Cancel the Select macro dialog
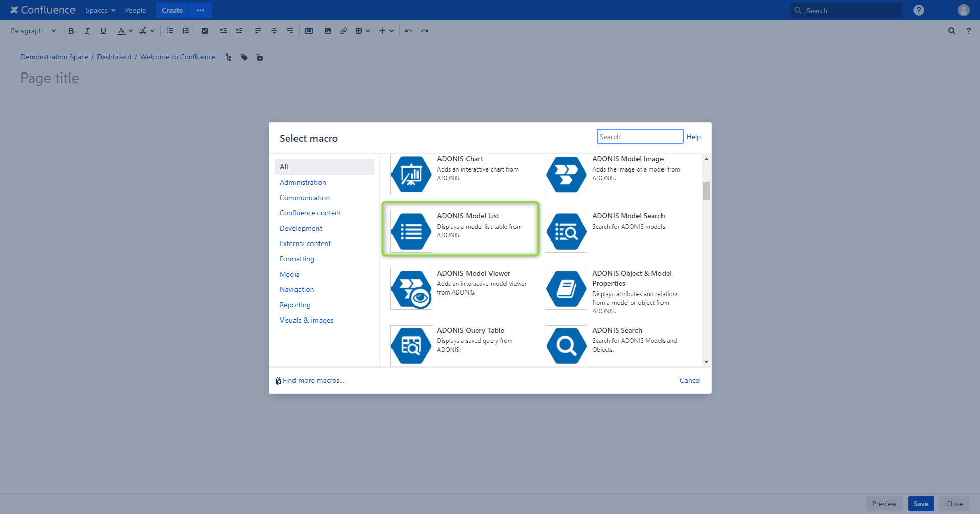Viewport: 980px width, 514px height. 690,380
